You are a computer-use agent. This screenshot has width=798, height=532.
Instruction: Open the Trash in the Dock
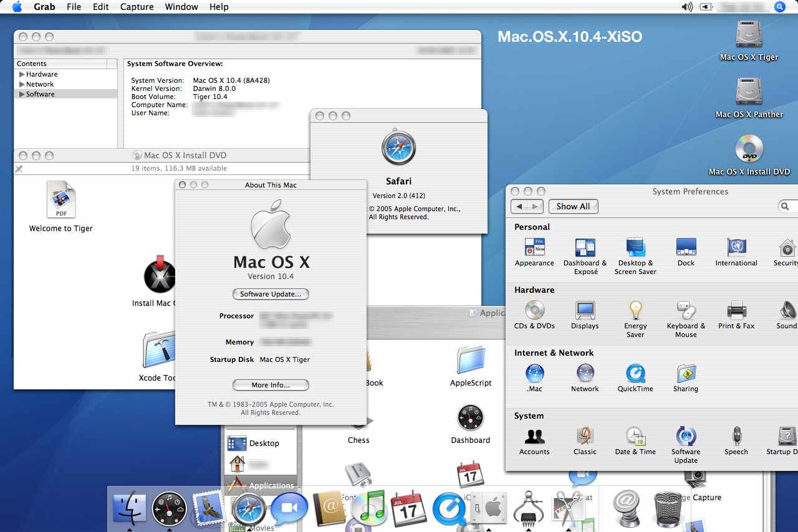coord(670,509)
